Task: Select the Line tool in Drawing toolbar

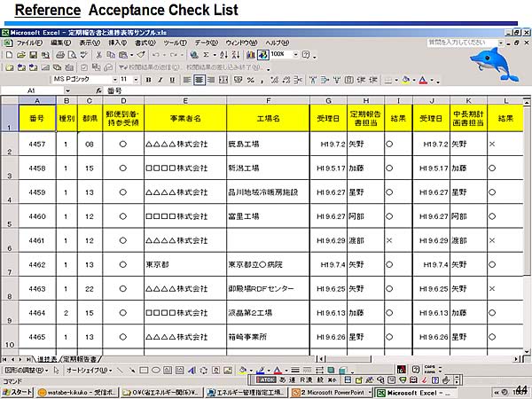Action: 120,370
